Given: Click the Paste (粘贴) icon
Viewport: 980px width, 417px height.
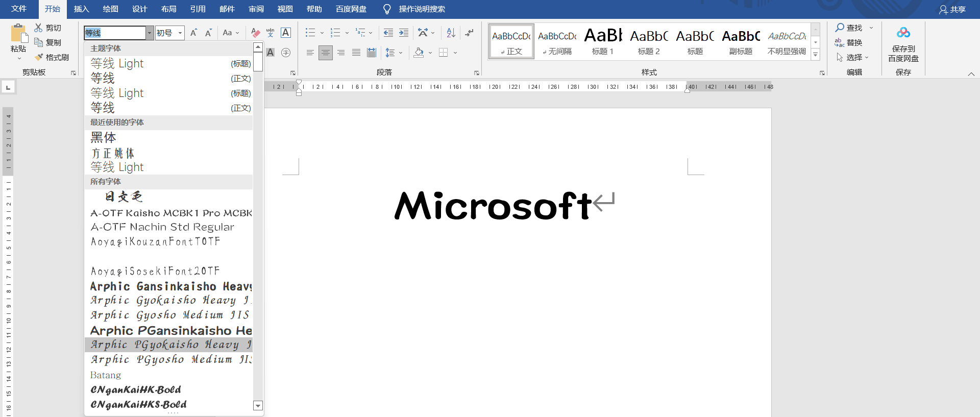Looking at the screenshot, I should click(19, 34).
